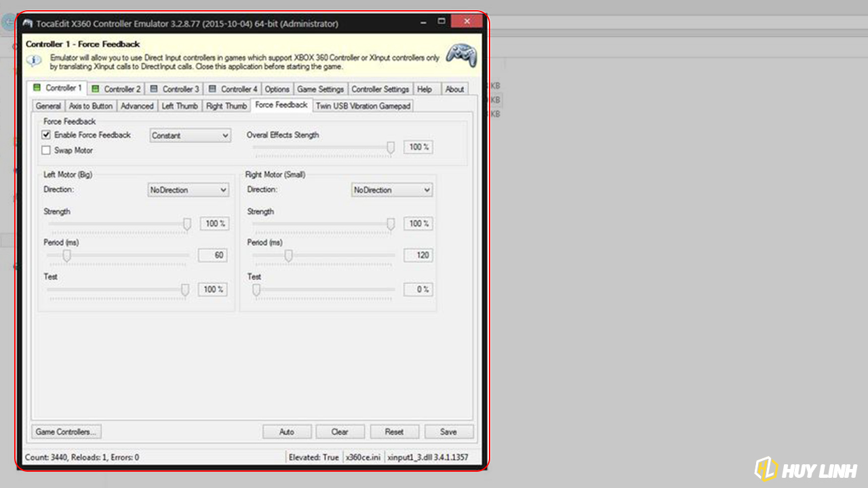868x488 pixels.
Task: Click the Right Motor Test 0 % field
Action: coord(418,289)
